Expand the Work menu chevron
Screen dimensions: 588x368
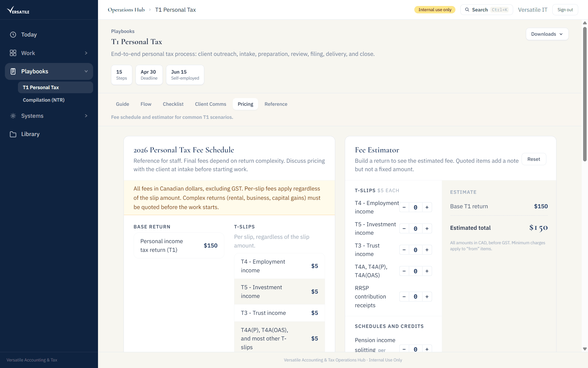tap(86, 53)
